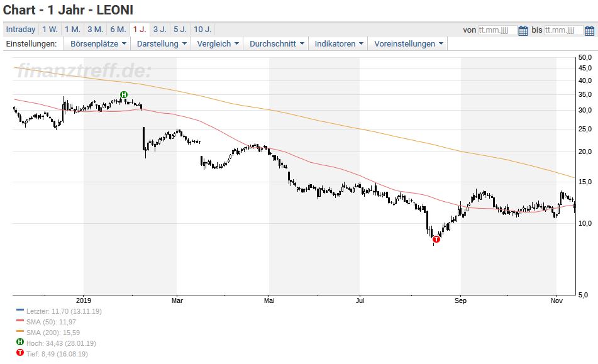Switch to the Intraday tab

pos(21,30)
